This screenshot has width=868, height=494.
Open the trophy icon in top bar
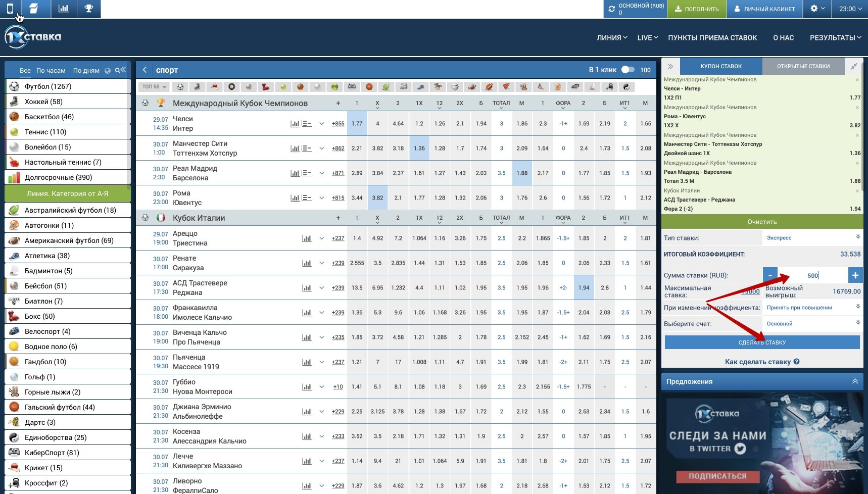[89, 9]
